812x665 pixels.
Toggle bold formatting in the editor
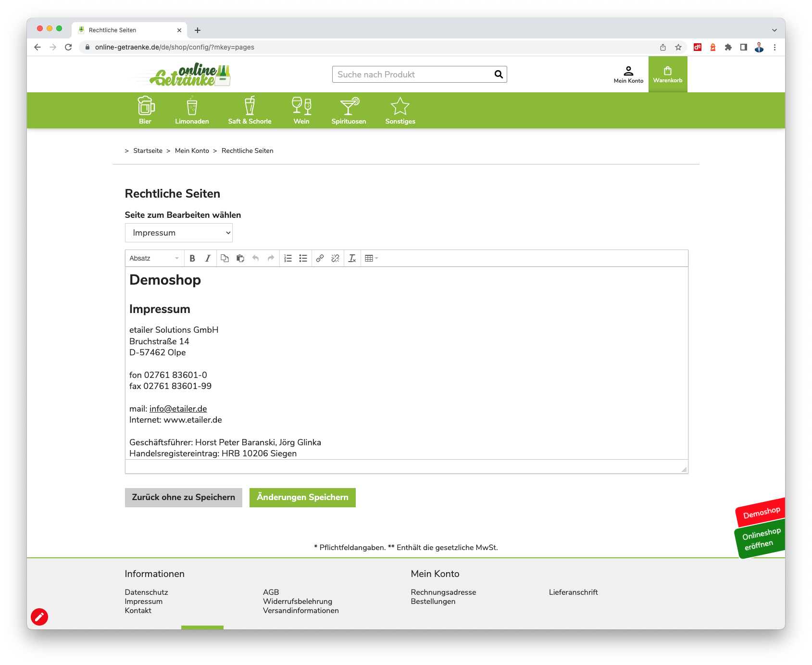tap(192, 258)
